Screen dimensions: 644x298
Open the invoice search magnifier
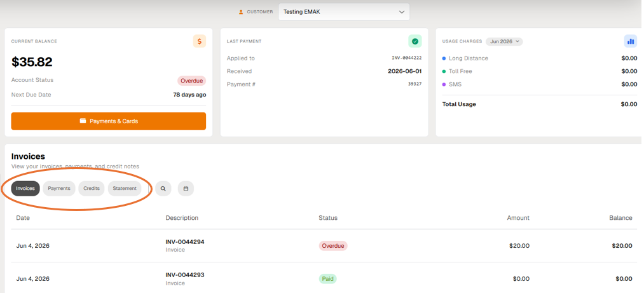[x=163, y=189]
